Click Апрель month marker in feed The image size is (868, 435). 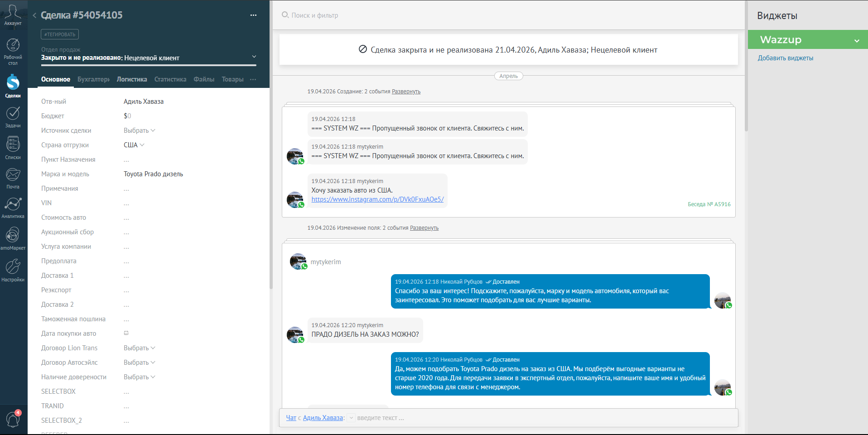tap(508, 76)
